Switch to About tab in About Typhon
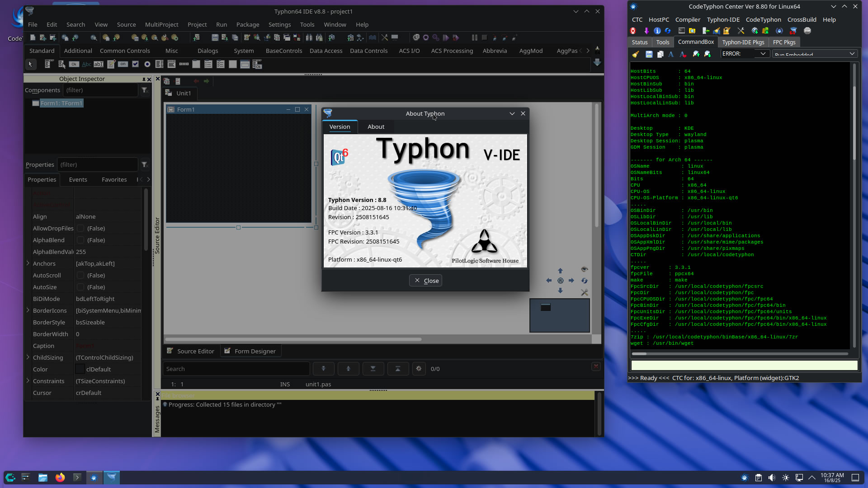 click(376, 127)
